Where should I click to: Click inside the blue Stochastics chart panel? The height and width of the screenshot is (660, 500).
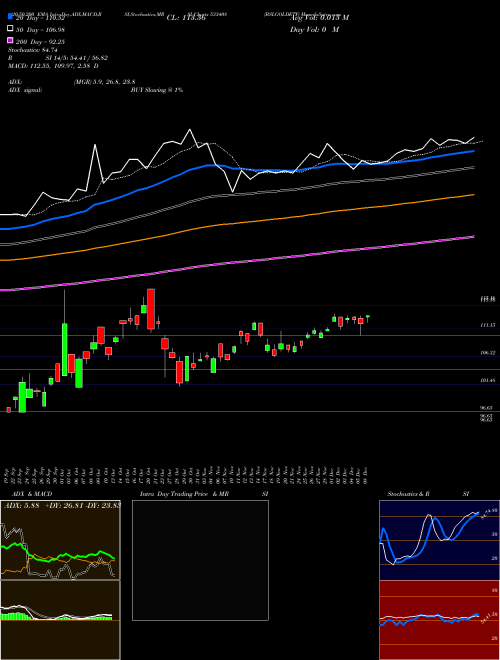point(439,540)
